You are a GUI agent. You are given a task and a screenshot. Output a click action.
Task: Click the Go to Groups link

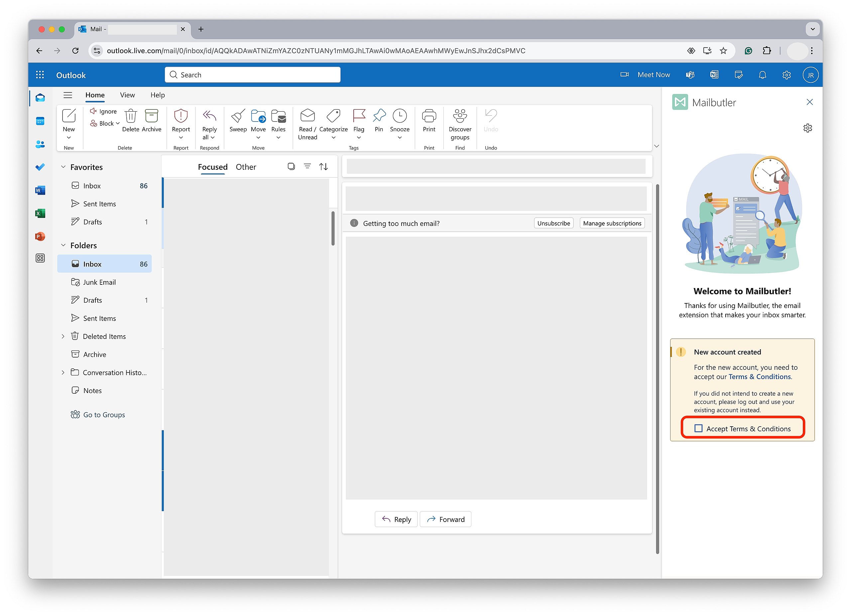pos(98,415)
